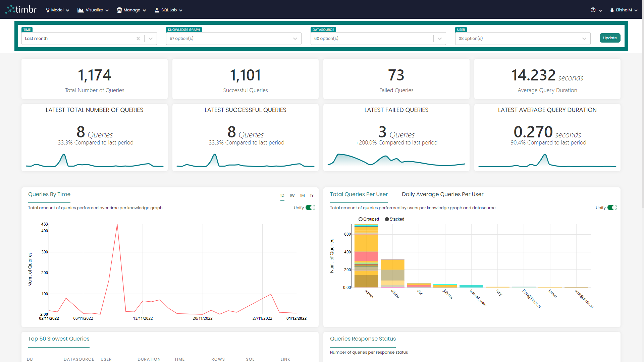Open the Manage menu
This screenshot has height=362, width=644.
click(131, 10)
